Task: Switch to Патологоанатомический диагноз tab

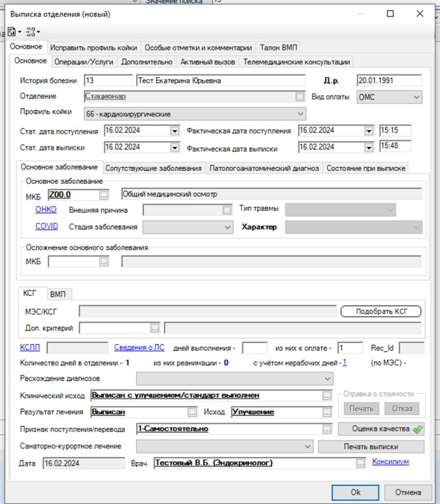Action: 264,168
